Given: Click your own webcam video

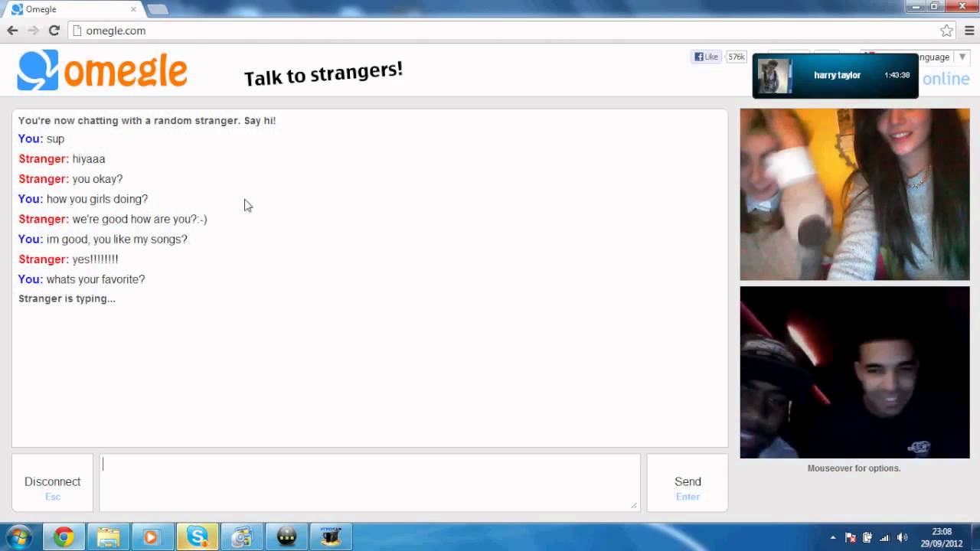Looking at the screenshot, I should coord(854,373).
